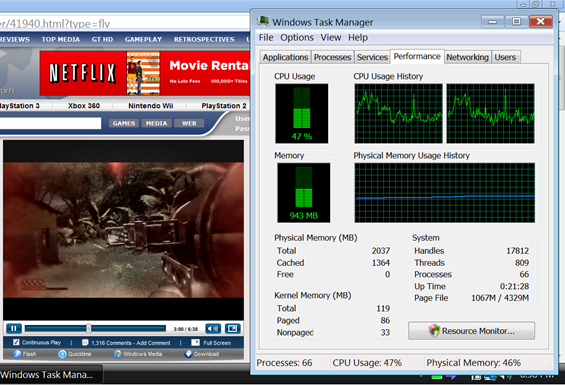Open the Help menu in Task Manager
The height and width of the screenshot is (385, 565).
pyautogui.click(x=358, y=37)
